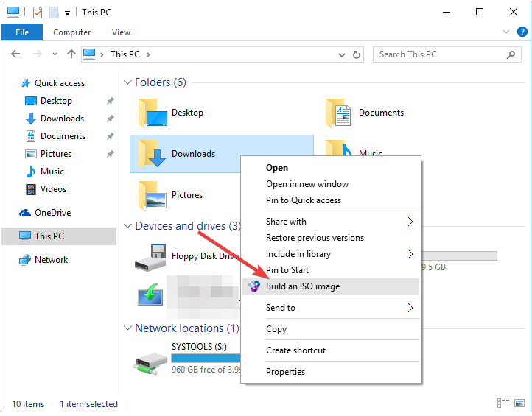Collapse the Devices and drives group
The height and width of the screenshot is (416, 532).
point(127,226)
